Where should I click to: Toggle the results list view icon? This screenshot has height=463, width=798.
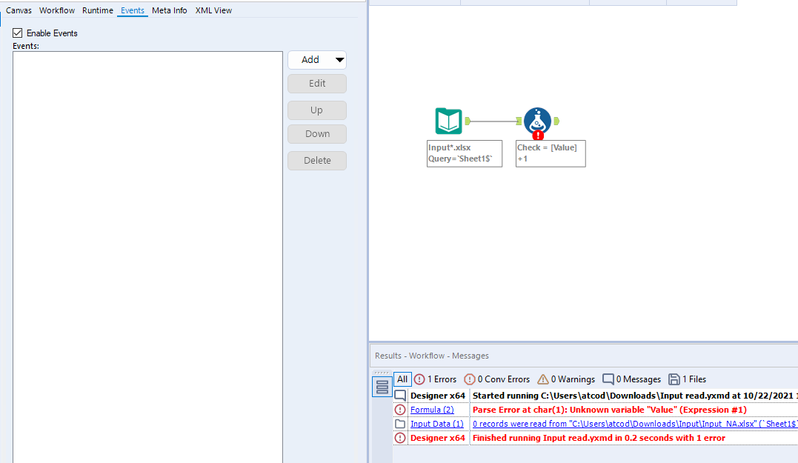point(382,387)
